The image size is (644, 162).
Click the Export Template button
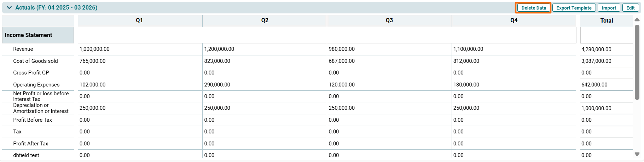point(574,8)
